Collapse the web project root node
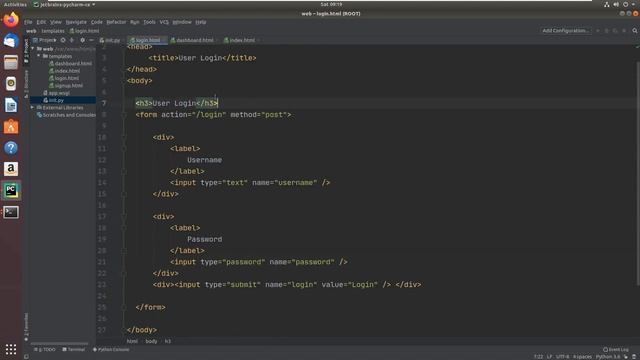 tap(33, 49)
